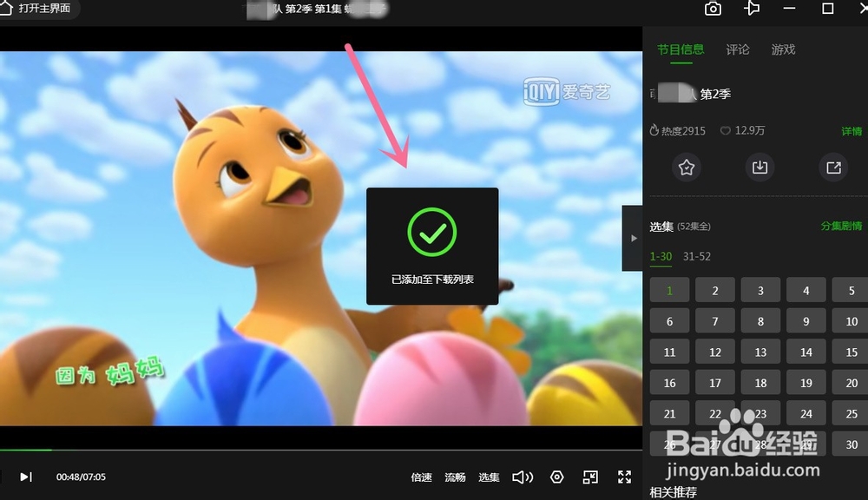The width and height of the screenshot is (868, 500).
Task: Play episode 14
Action: [806, 352]
